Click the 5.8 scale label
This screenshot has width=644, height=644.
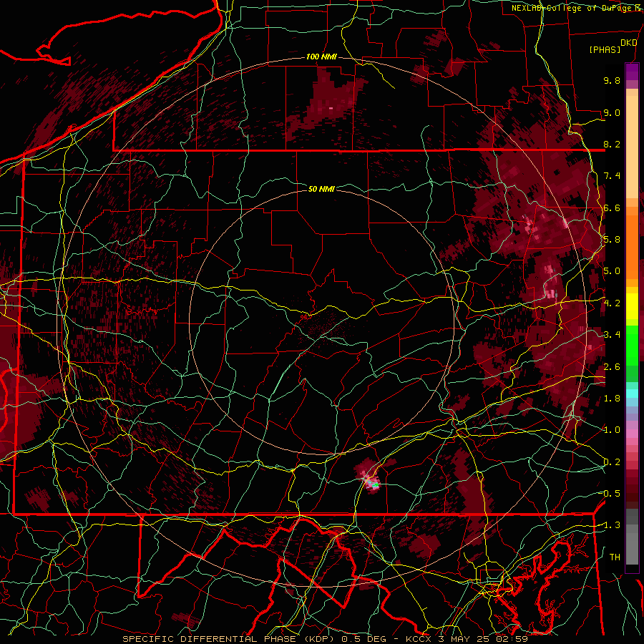pos(612,240)
